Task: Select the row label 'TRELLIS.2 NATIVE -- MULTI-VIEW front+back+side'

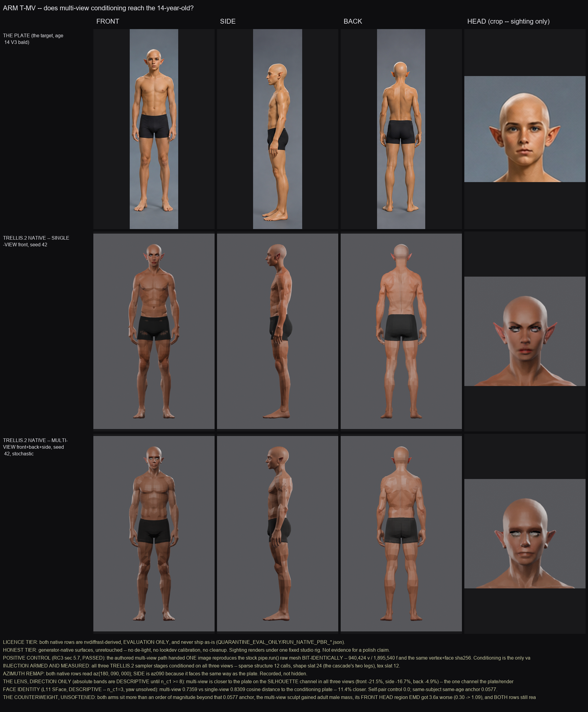Action: 35,447
